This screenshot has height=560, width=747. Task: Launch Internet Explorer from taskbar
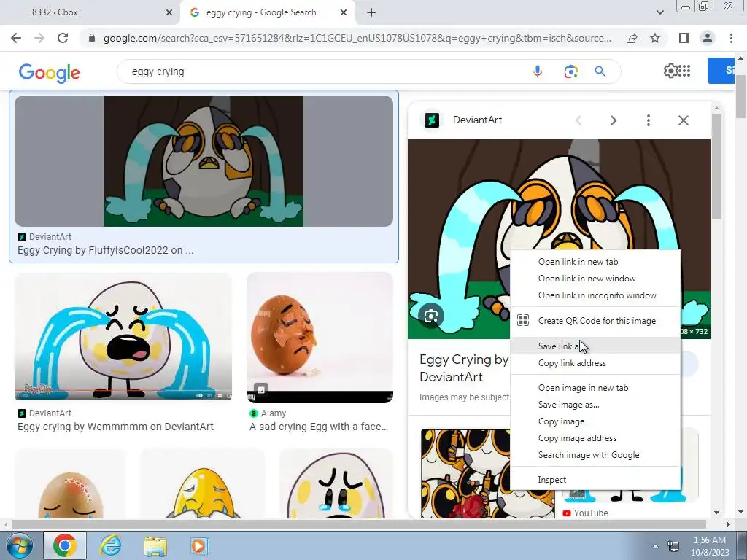tap(111, 545)
